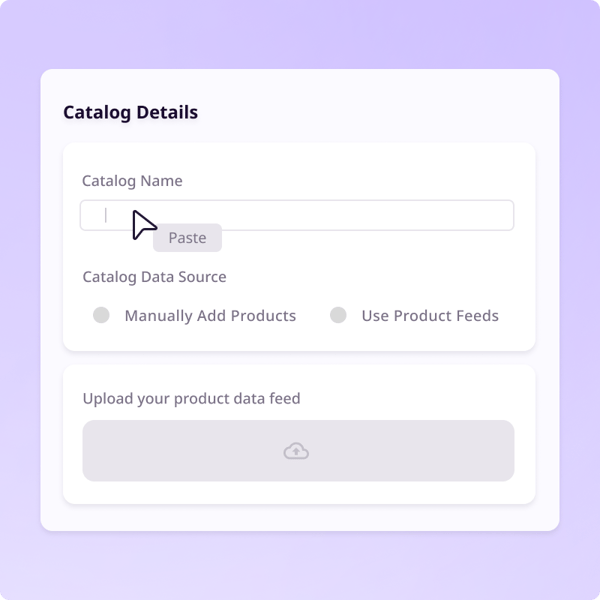Screen dimensions: 600x600
Task: Choose Paste from the context popup
Action: (188, 238)
